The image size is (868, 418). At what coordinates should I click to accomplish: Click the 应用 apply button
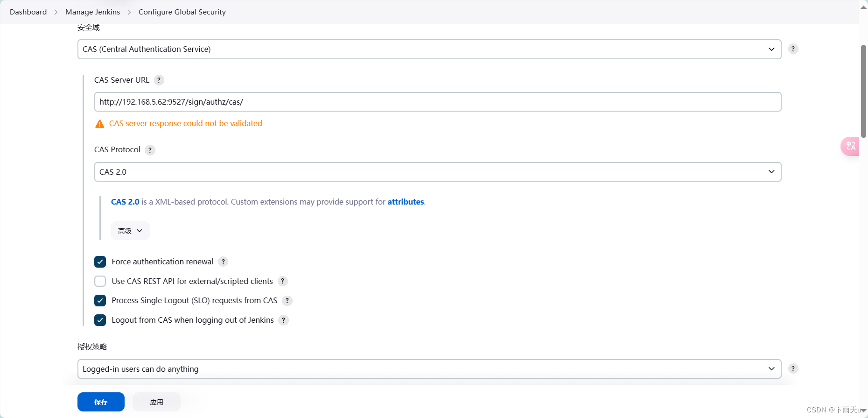pos(156,402)
